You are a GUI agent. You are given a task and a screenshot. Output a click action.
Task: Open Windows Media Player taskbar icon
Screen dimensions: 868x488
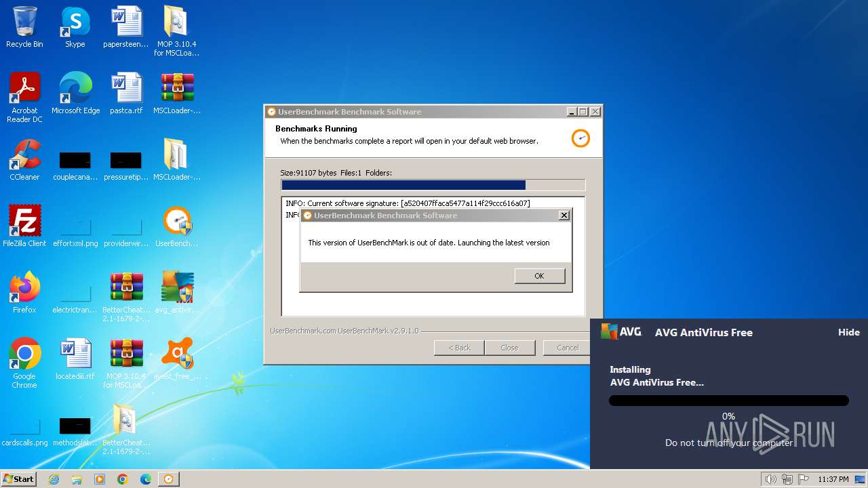coord(100,479)
